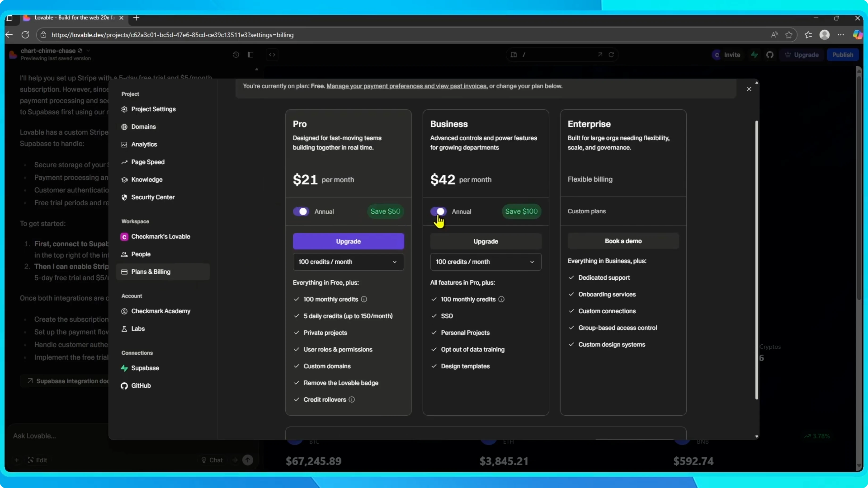Open People workspace settings

point(163,254)
